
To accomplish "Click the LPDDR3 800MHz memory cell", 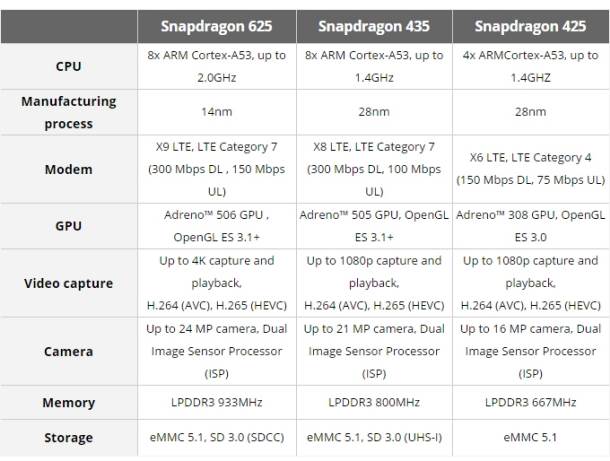I will pyautogui.click(x=374, y=402).
